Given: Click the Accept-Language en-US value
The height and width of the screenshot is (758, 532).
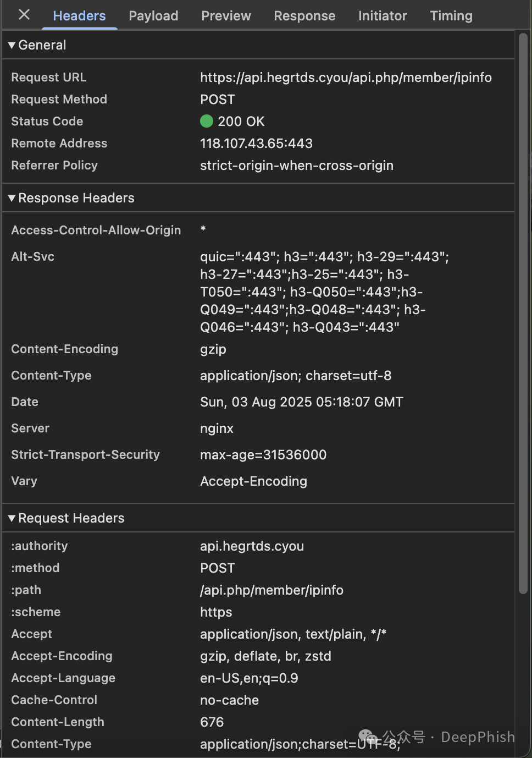Looking at the screenshot, I should (x=249, y=678).
